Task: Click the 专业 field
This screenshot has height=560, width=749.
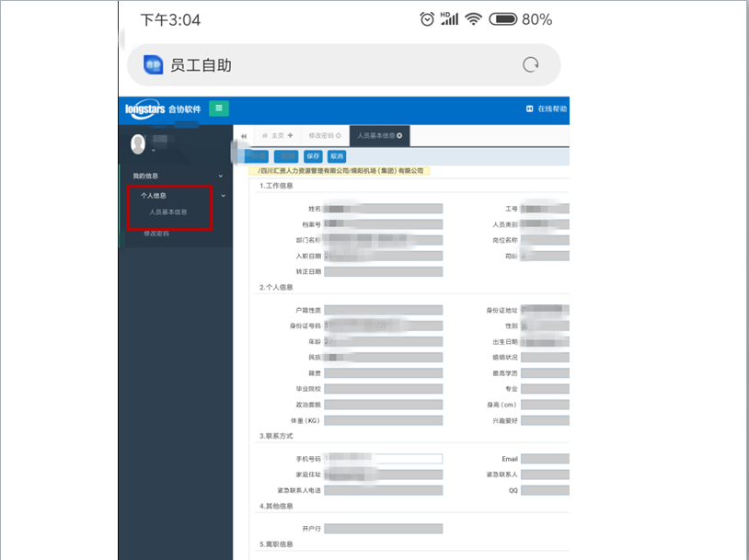Action: click(545, 389)
